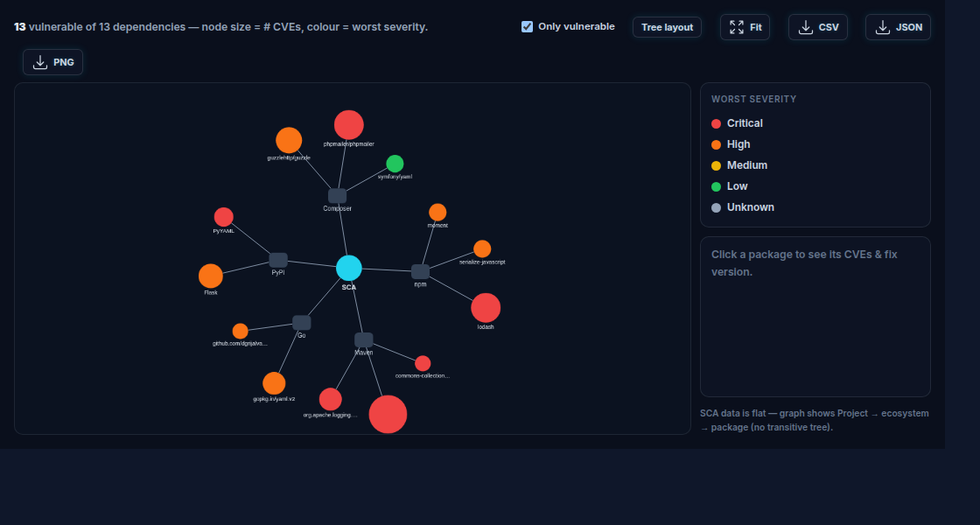Screen dimensions: 980x525
Task: Click the Medium severity yellow dot
Action: (x=717, y=165)
